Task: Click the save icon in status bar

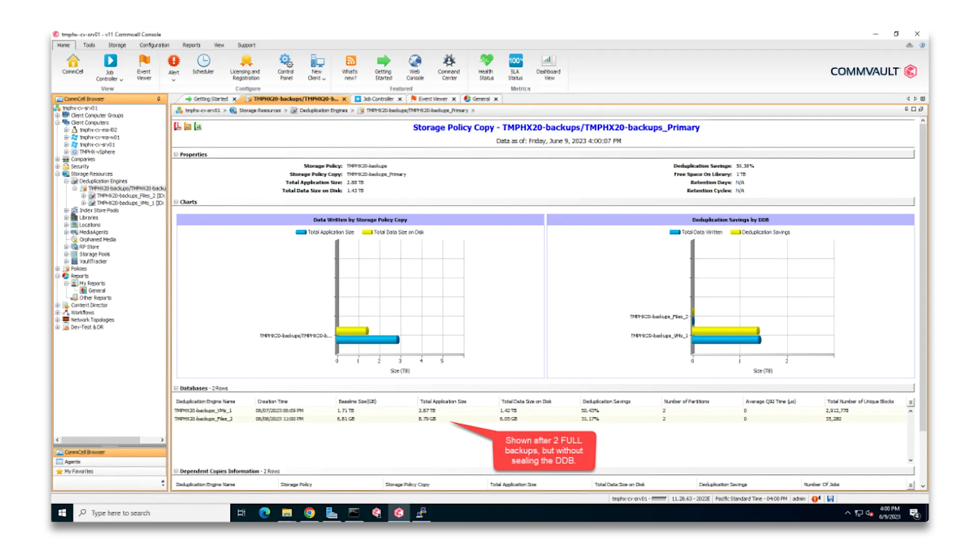Action: (831, 499)
